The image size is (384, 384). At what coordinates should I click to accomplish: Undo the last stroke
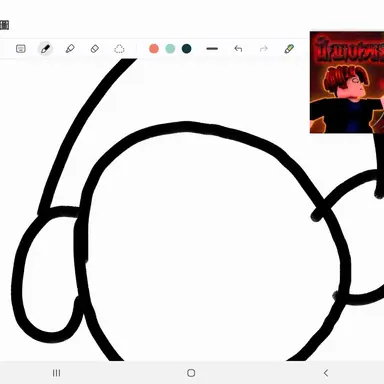(x=238, y=49)
